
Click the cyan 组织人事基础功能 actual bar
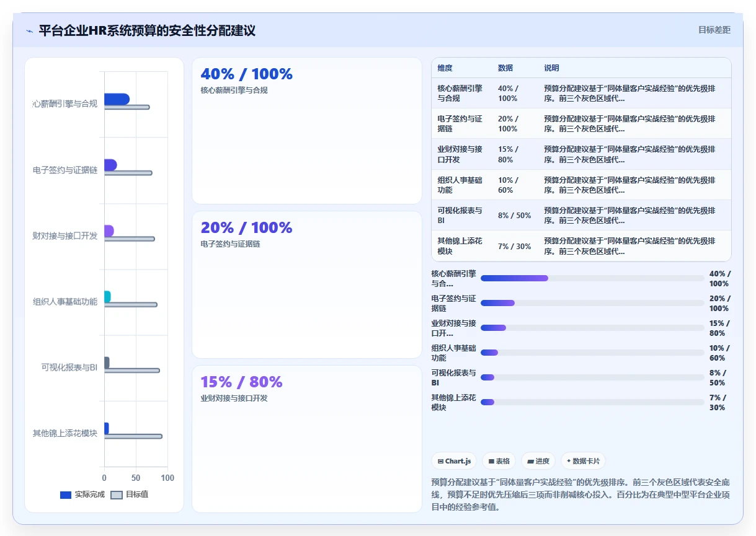[x=107, y=297]
